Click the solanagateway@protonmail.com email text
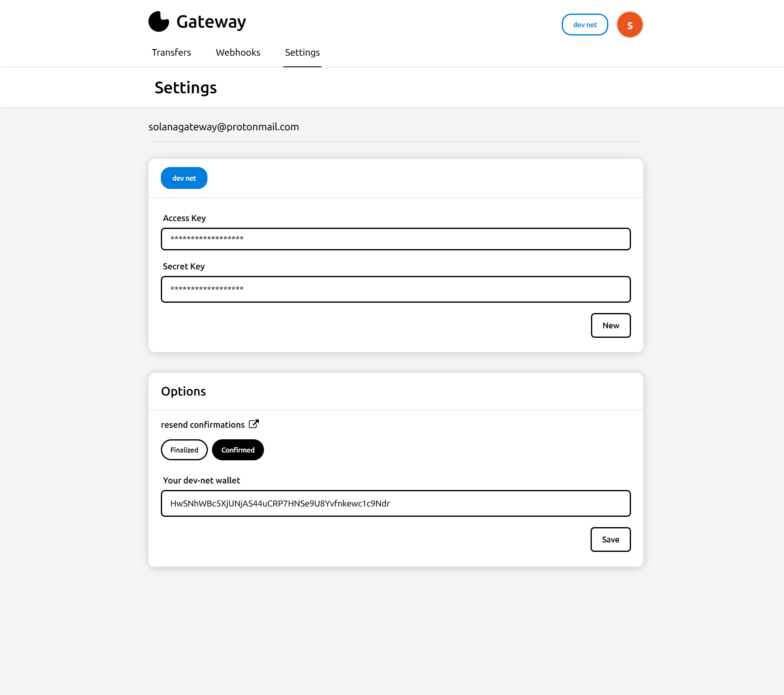The width and height of the screenshot is (784, 695). pos(224,127)
